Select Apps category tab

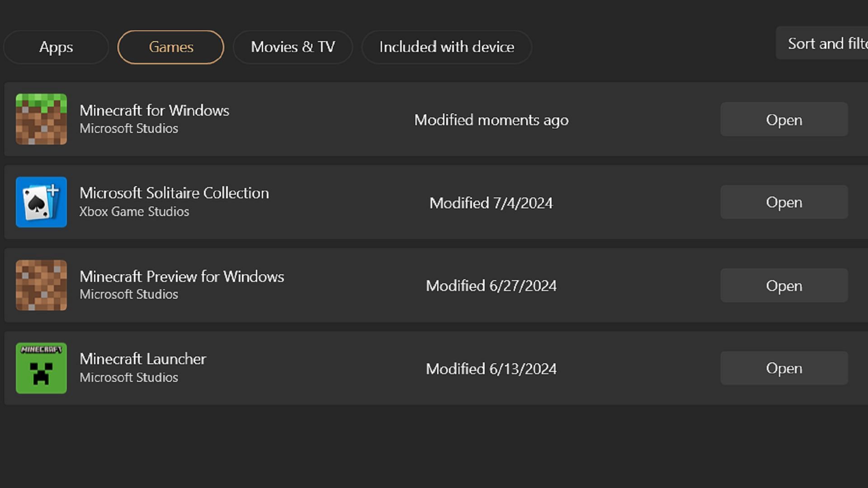coord(56,47)
